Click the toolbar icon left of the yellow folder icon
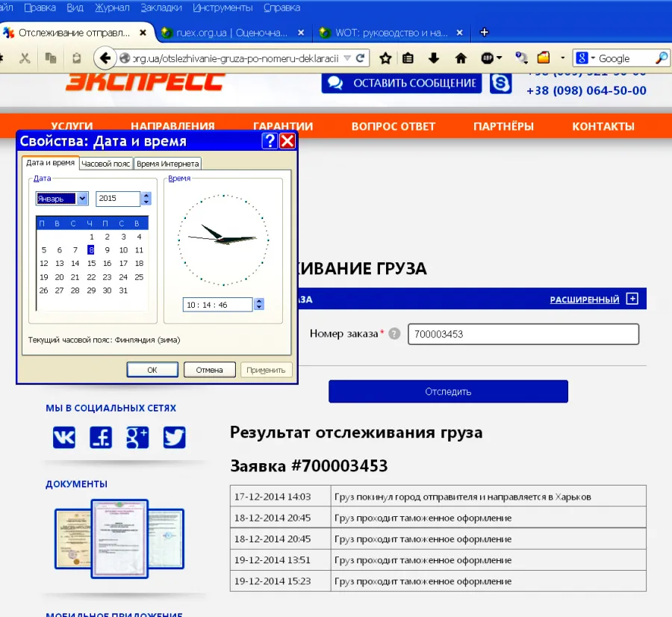This screenshot has height=617, width=672. click(521, 58)
